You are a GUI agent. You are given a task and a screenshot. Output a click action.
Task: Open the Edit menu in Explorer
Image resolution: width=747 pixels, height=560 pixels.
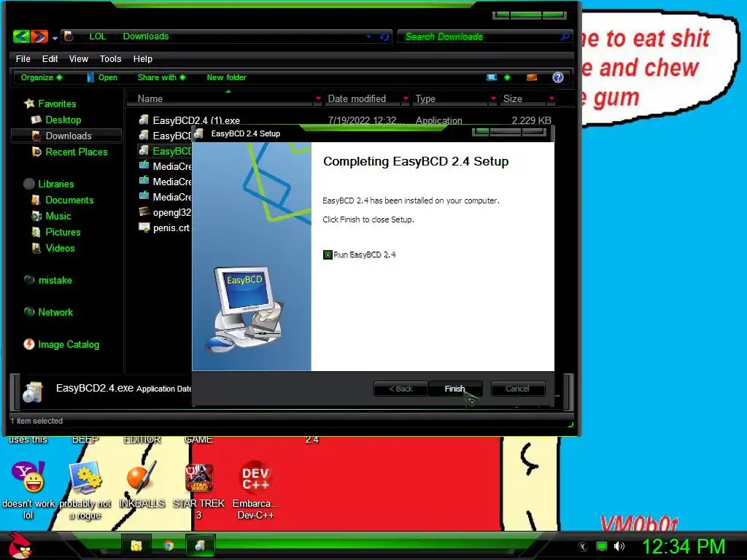[50, 58]
